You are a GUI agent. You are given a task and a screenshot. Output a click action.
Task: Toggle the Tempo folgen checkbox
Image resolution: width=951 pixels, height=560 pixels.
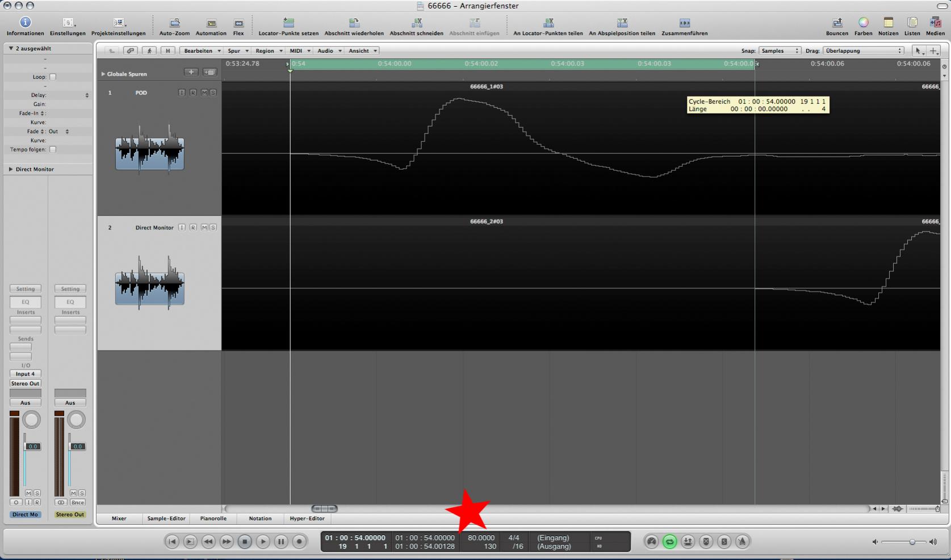coord(53,149)
